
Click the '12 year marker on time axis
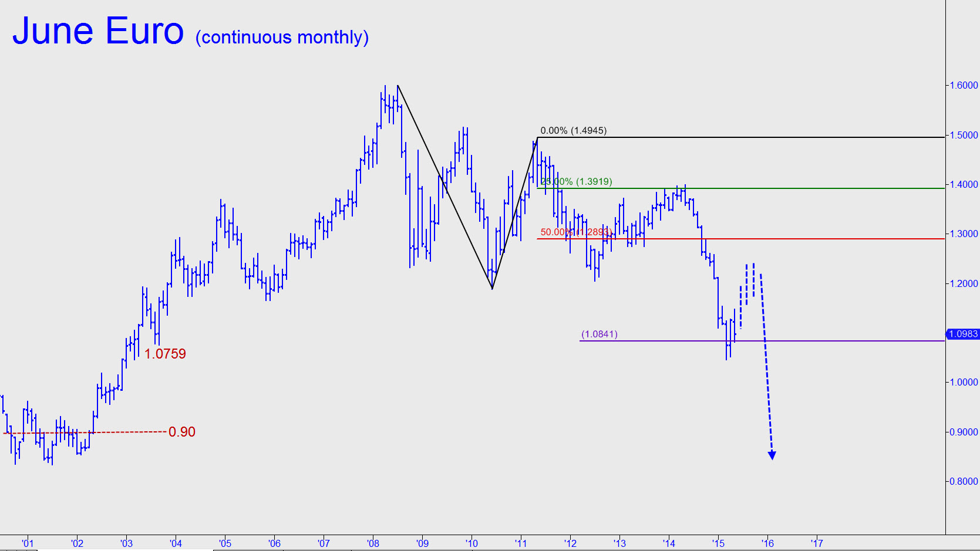[570, 543]
